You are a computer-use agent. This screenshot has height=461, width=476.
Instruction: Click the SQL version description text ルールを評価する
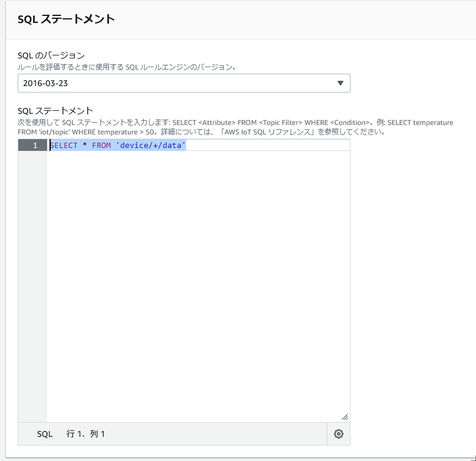[127, 67]
